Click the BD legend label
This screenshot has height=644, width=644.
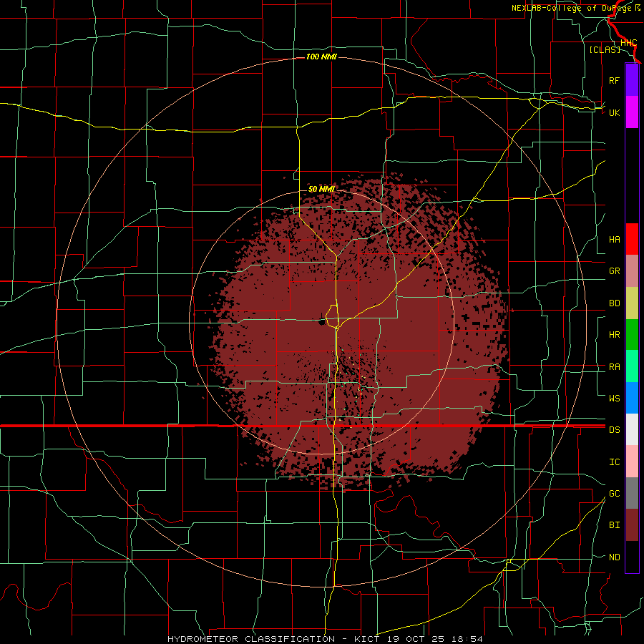614,303
